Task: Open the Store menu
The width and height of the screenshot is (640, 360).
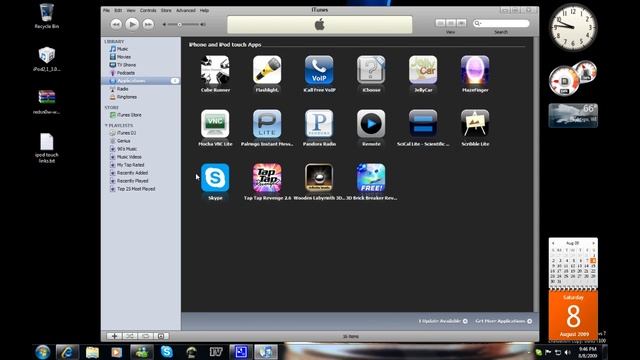Action: tap(166, 10)
